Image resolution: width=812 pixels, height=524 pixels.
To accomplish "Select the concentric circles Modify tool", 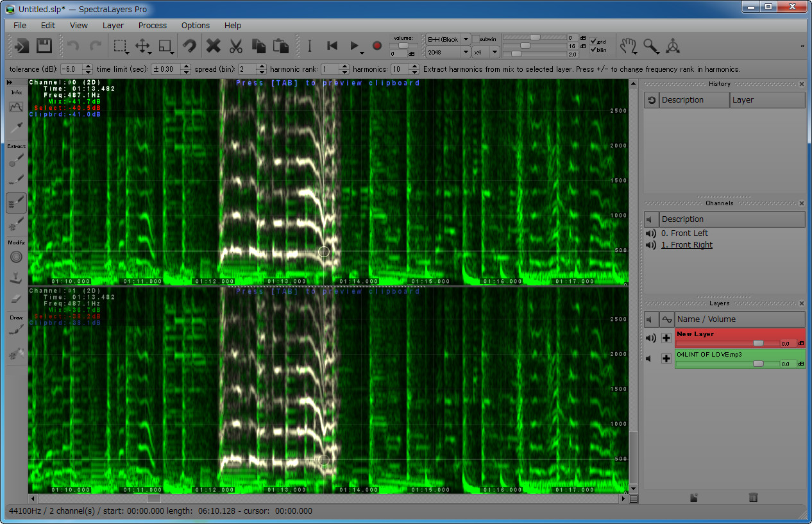I will (x=16, y=257).
